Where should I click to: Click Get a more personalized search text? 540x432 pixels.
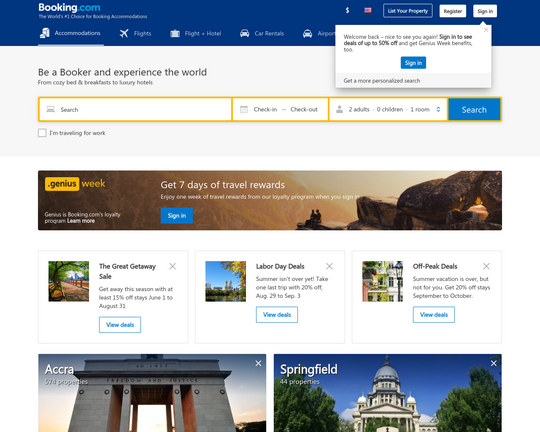click(382, 81)
